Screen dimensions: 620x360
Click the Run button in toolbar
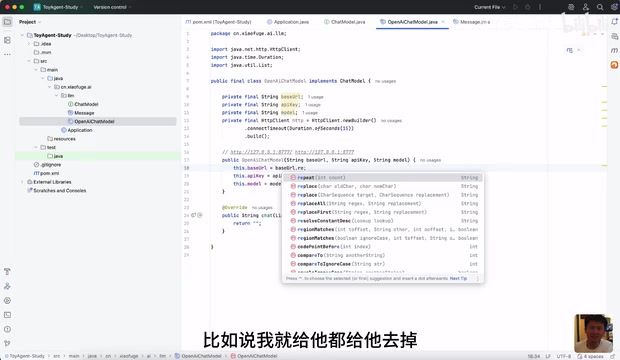515,7
